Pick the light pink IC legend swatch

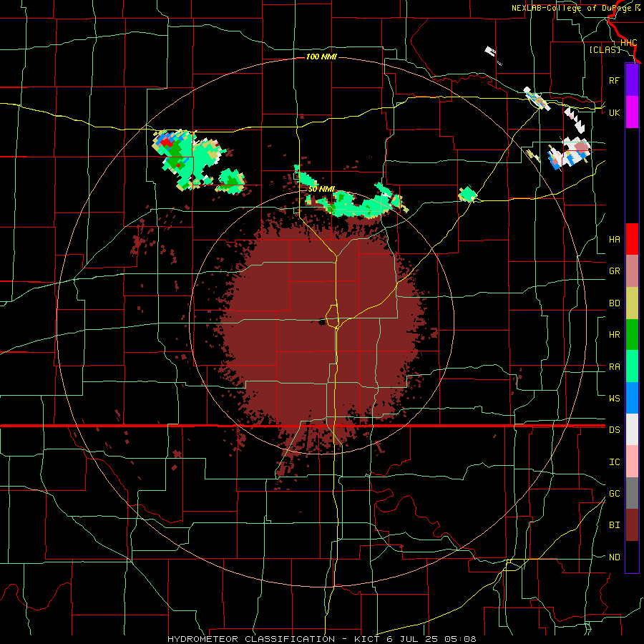point(632,462)
